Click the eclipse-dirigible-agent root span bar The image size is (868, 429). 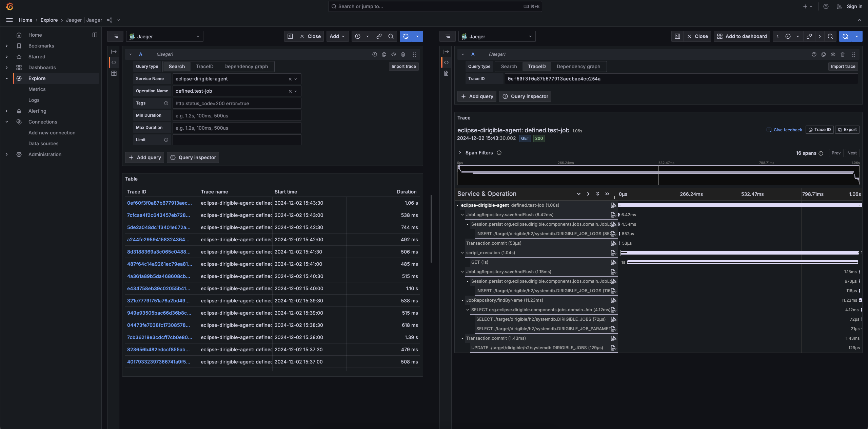click(x=740, y=205)
